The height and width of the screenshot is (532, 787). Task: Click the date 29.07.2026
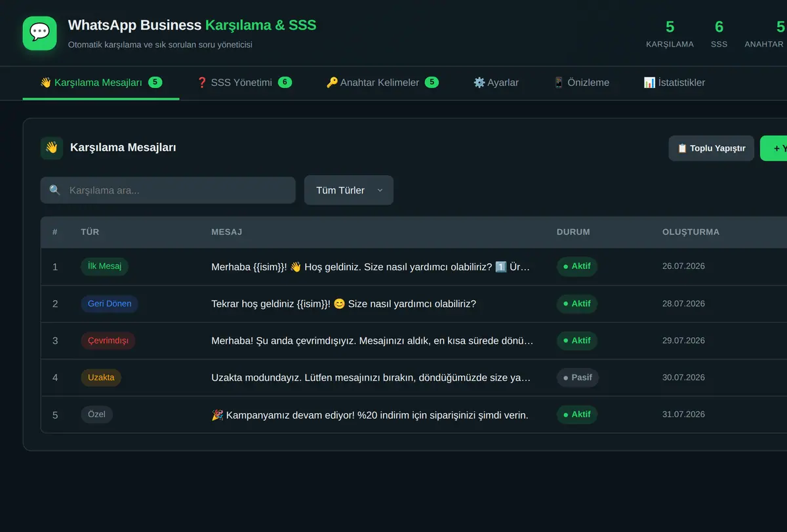coord(683,340)
